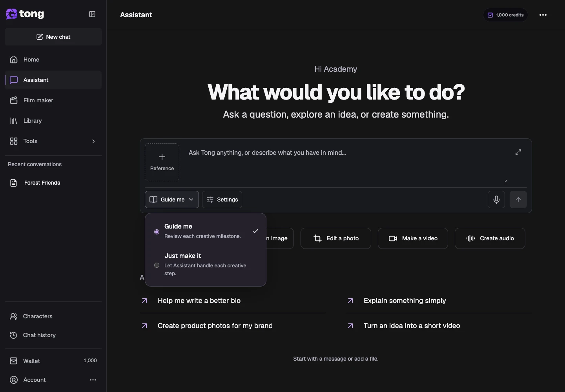565x392 pixels.
Task: Add a Reference file
Action: pyautogui.click(x=162, y=162)
